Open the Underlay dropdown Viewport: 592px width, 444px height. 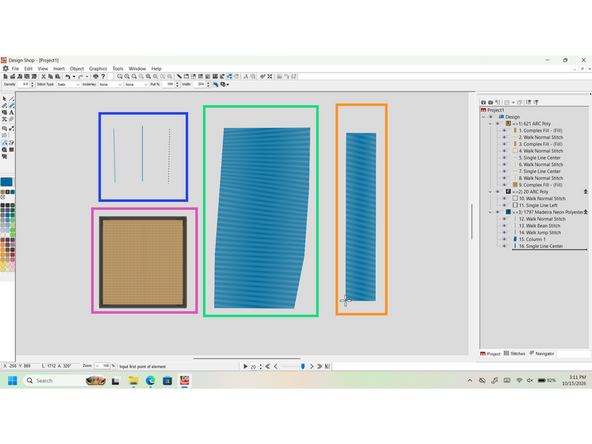click(x=120, y=85)
